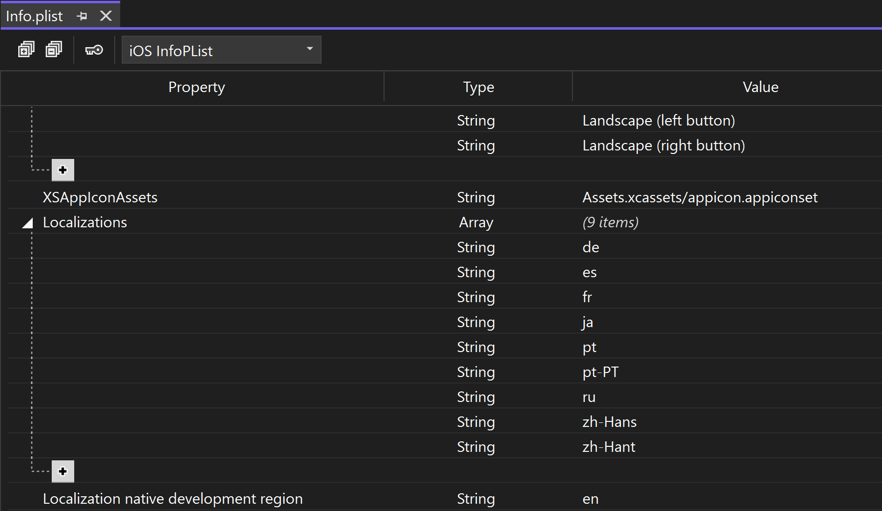The image size is (882, 511).
Task: Click the Type column header
Action: pos(479,87)
